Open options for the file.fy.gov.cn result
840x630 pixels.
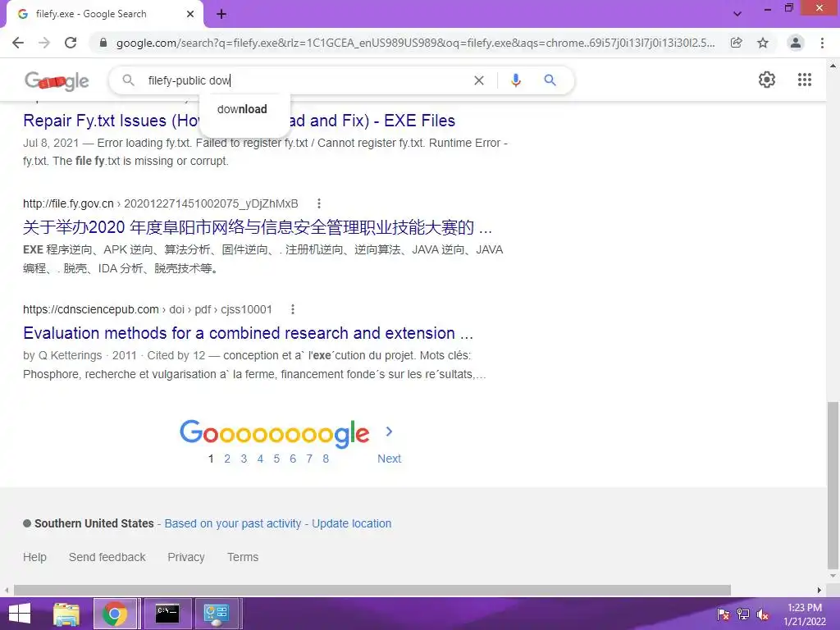319,203
